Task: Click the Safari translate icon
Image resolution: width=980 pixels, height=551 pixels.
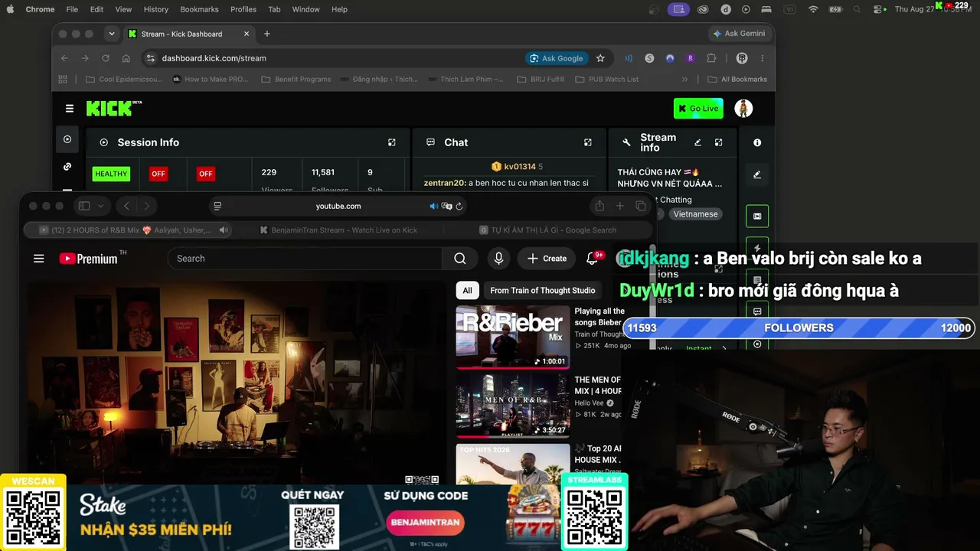Action: click(x=447, y=206)
